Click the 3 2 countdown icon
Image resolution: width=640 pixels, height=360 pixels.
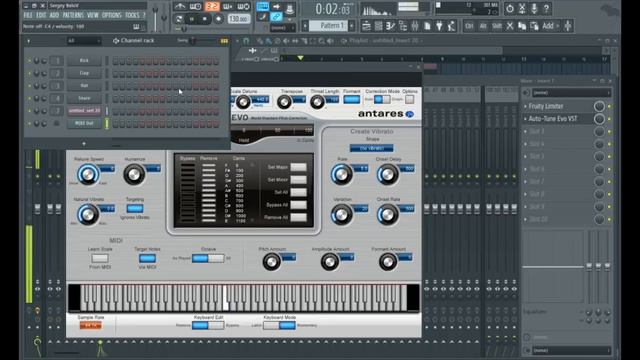212,6
